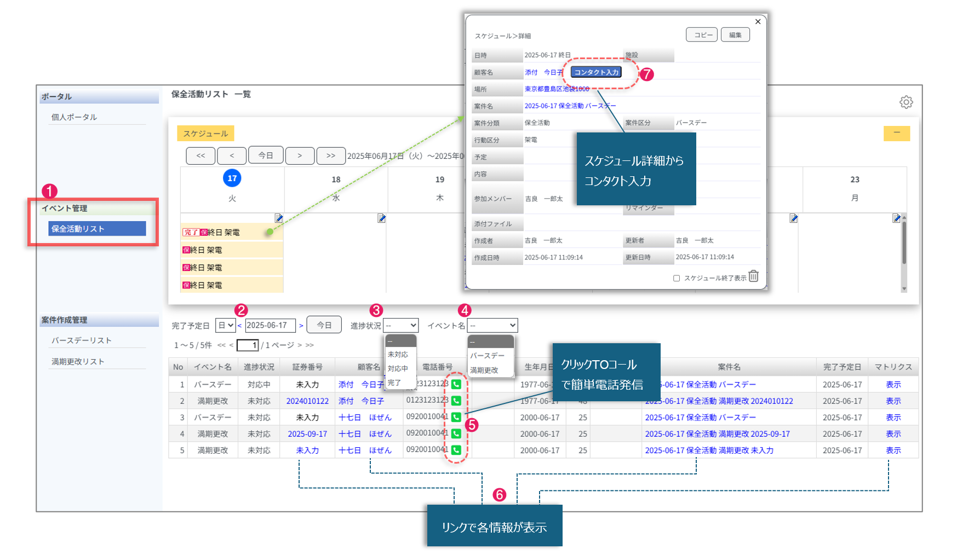The height and width of the screenshot is (560, 957).
Task: Click the trash delete icon in schedule detail
Action: [754, 276]
